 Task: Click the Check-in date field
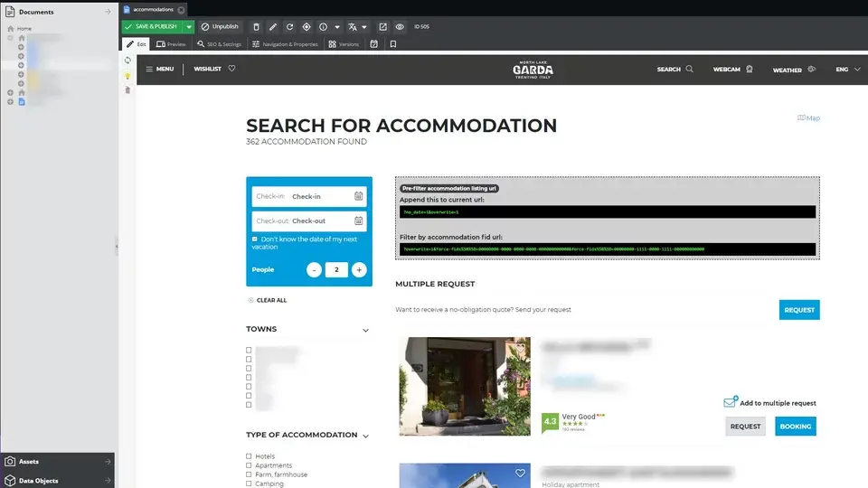point(309,196)
